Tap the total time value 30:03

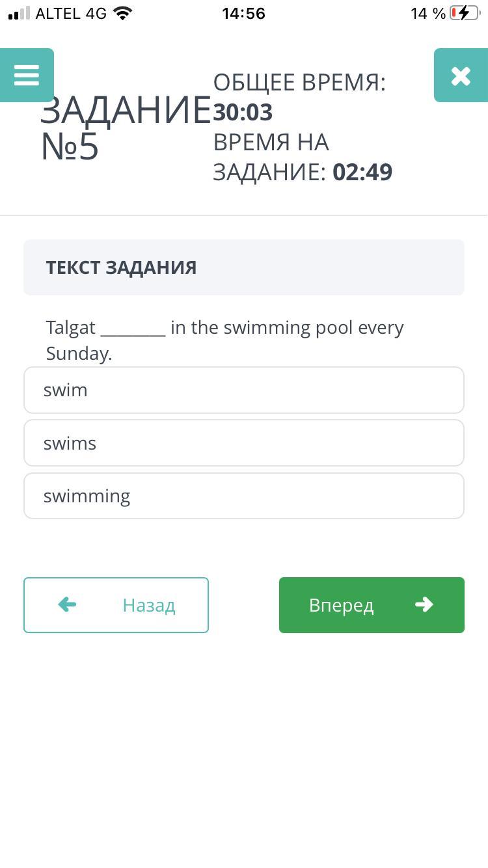[x=243, y=113]
